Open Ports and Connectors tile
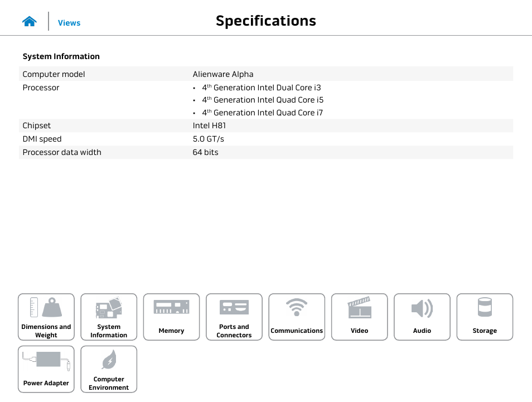Screen dimensions: 532x402 [x=234, y=317]
